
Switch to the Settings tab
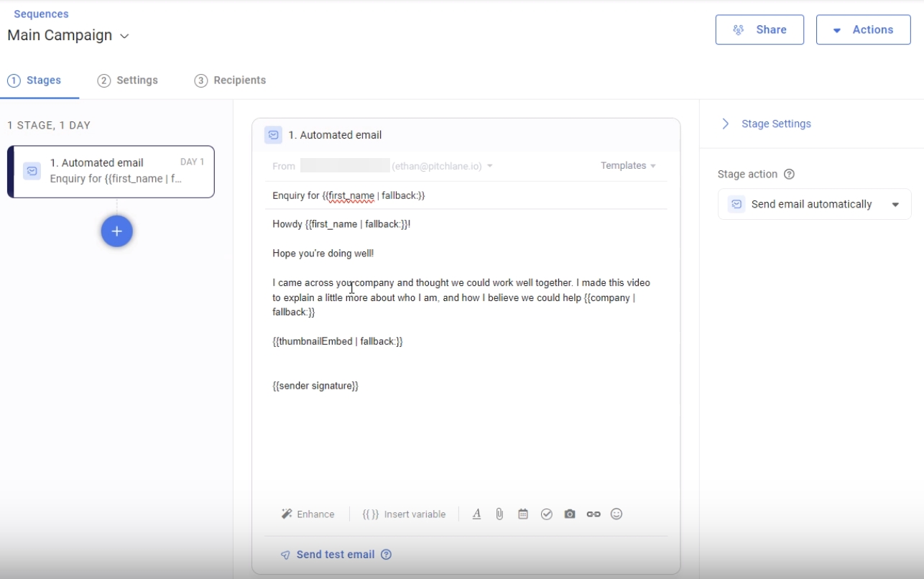click(x=128, y=80)
